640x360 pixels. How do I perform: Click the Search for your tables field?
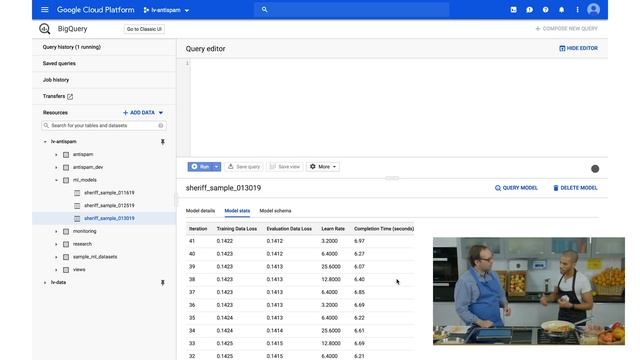104,126
